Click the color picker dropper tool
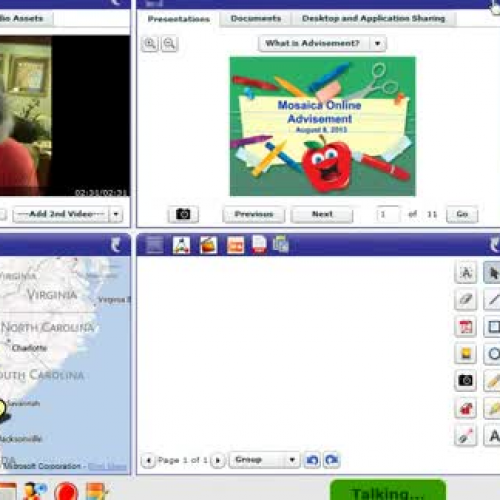The height and width of the screenshot is (500, 500). point(466,435)
